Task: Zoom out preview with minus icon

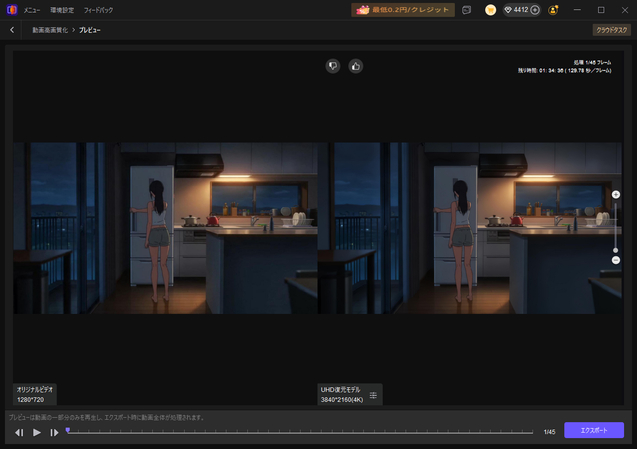Action: pos(615,260)
